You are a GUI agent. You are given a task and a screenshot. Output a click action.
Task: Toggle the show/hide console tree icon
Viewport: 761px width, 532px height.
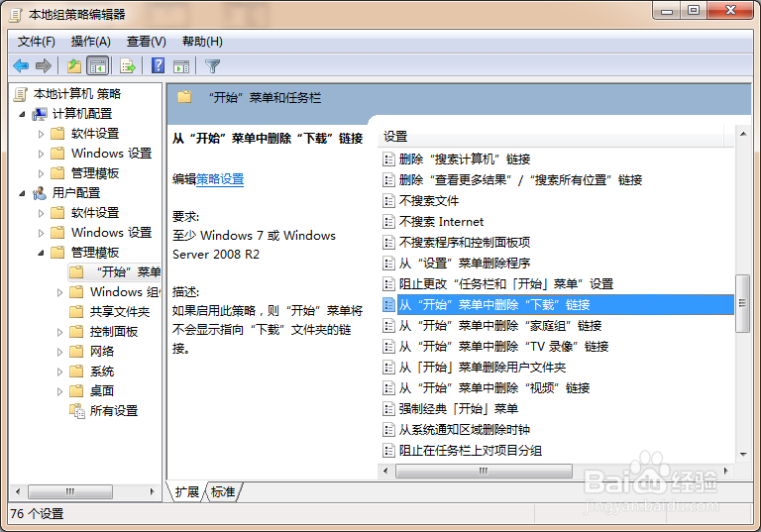pyautogui.click(x=97, y=65)
